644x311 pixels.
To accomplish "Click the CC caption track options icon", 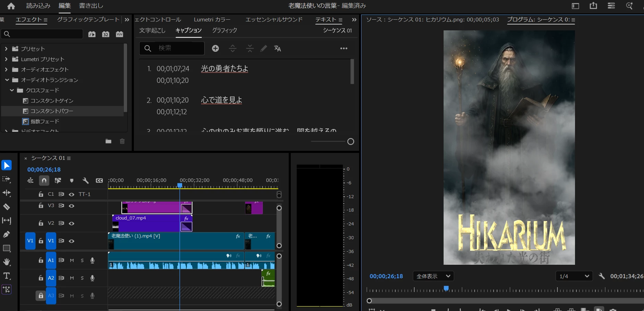I will pos(99,181).
